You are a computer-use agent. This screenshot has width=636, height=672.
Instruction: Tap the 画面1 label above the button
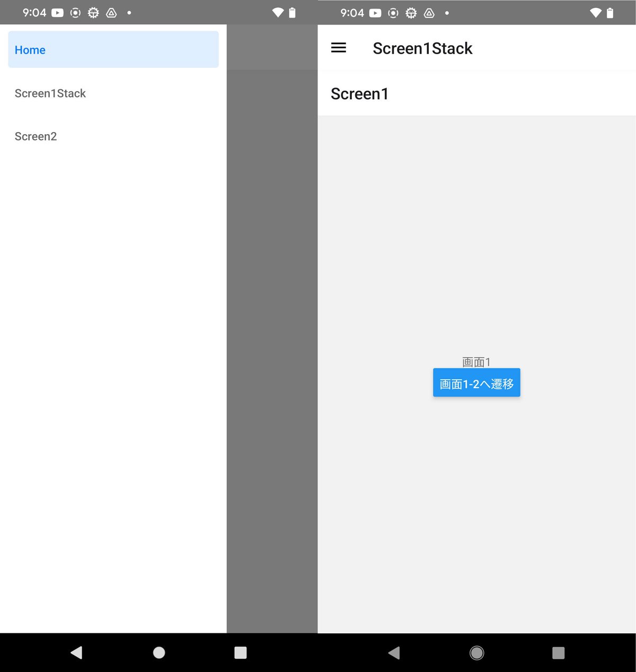(475, 361)
